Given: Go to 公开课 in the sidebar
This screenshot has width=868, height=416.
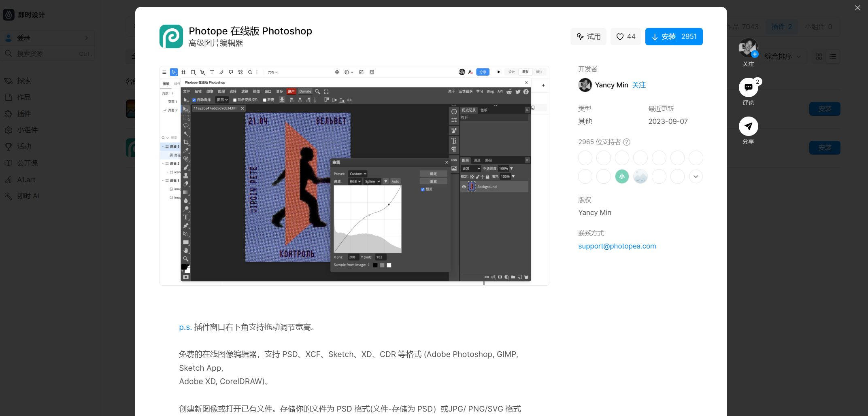Looking at the screenshot, I should [x=27, y=163].
